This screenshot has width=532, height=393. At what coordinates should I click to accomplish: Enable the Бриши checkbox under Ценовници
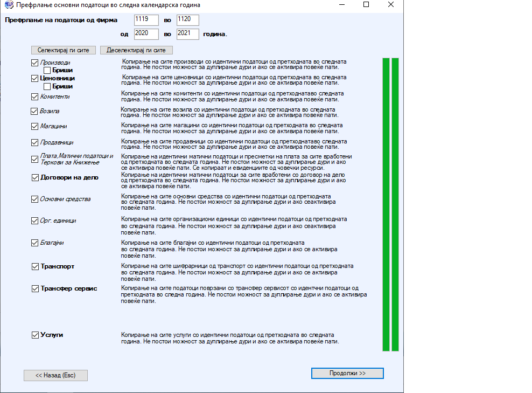47,87
